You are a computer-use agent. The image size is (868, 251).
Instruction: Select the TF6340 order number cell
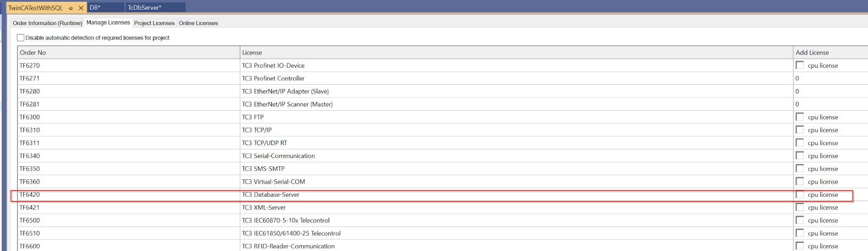coord(129,156)
